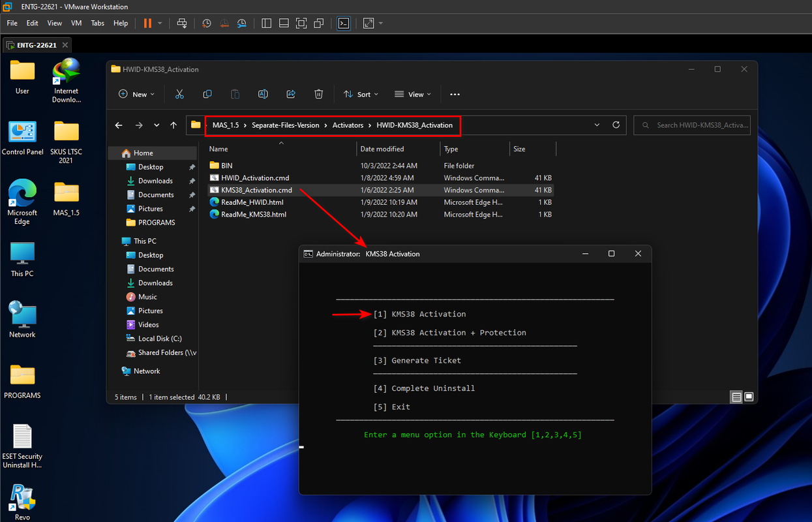The width and height of the screenshot is (812, 522).
Task: Click the Explorer search box
Action: (692, 125)
